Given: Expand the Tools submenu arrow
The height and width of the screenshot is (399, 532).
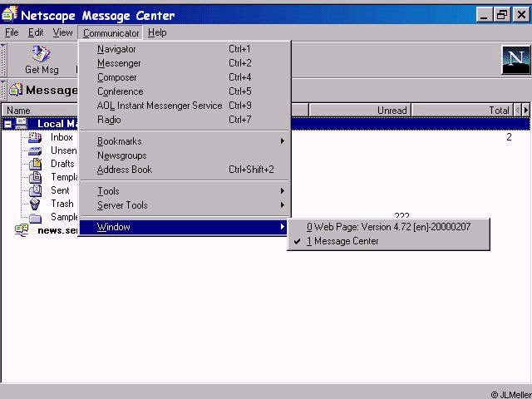Looking at the screenshot, I should tap(283, 191).
